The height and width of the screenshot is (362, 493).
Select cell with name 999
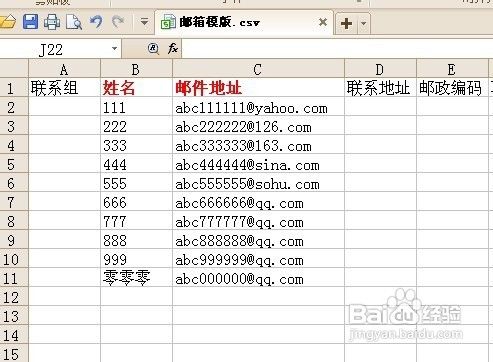[x=136, y=259]
